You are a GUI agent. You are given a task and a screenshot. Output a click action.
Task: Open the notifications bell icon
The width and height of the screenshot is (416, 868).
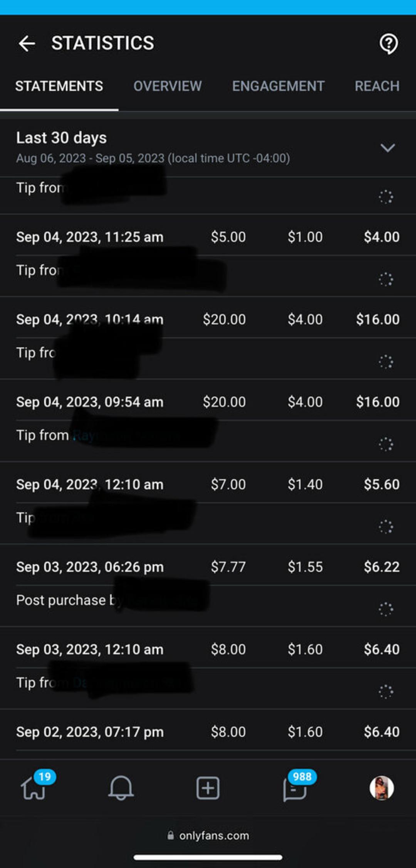tap(121, 788)
